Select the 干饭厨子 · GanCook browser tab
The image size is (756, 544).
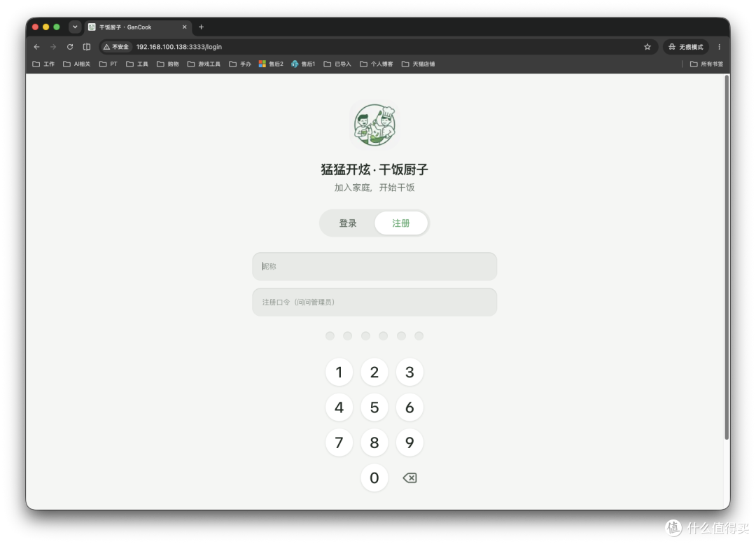[139, 27]
